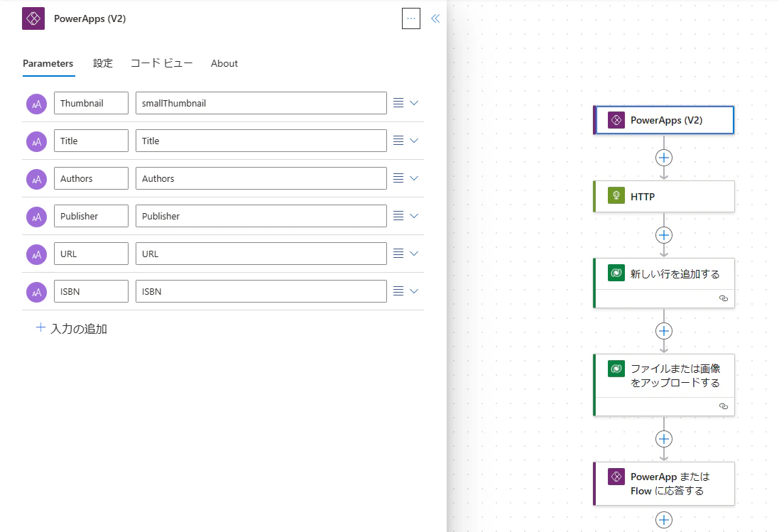Image resolution: width=779 pixels, height=532 pixels.
Task: Expand the URL parameter chevron
Action: pos(414,254)
